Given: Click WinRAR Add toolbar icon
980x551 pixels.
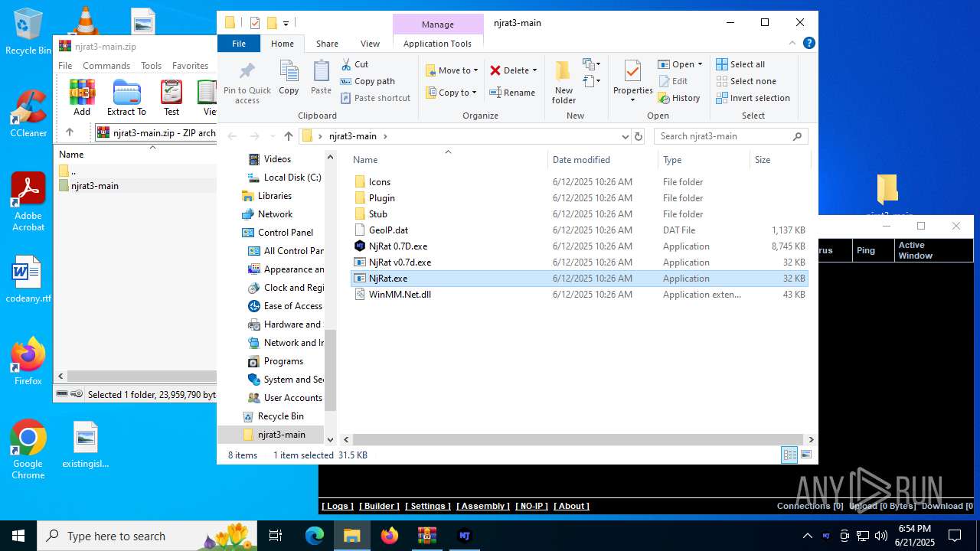Looking at the screenshot, I should click(82, 98).
